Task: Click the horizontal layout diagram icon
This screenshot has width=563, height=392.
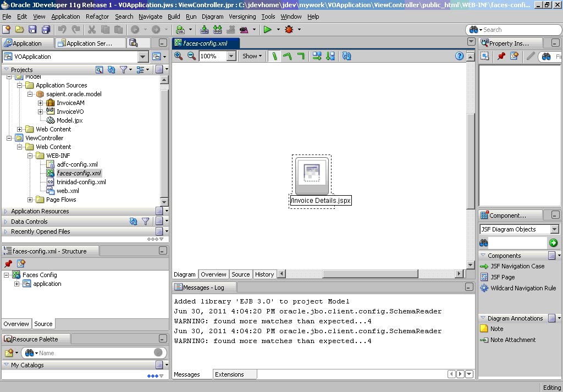Action: (317, 56)
